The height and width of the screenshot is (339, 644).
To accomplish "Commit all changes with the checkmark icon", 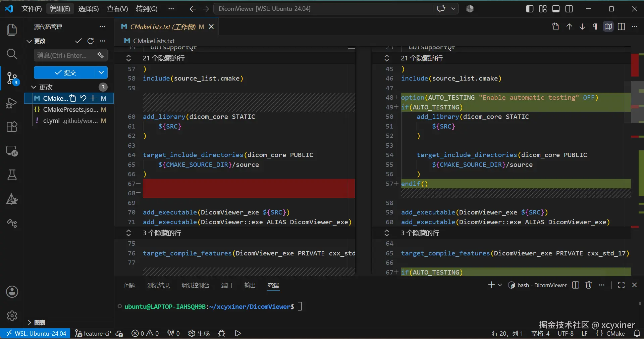I will (x=78, y=41).
